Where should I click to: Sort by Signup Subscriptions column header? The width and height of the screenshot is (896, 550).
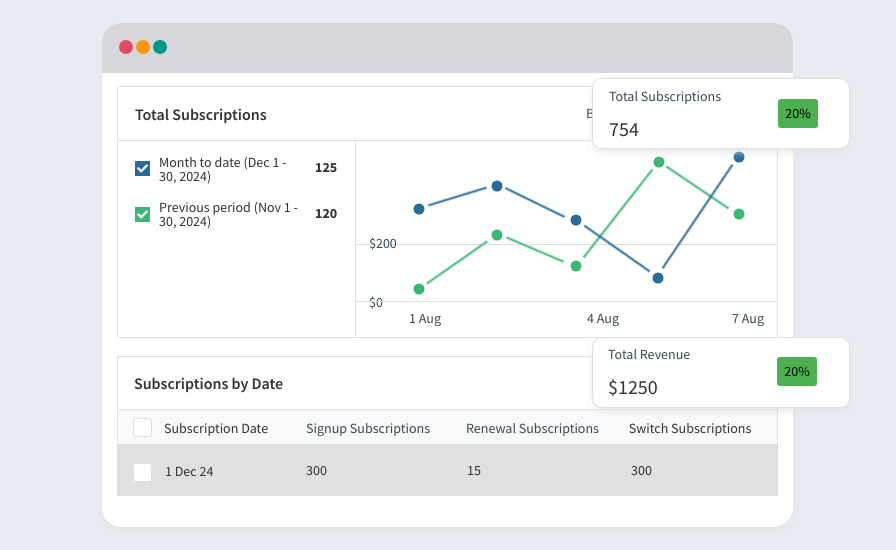368,428
